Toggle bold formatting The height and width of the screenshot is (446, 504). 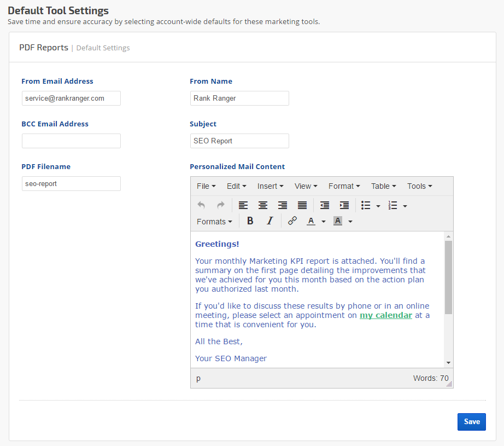250,221
